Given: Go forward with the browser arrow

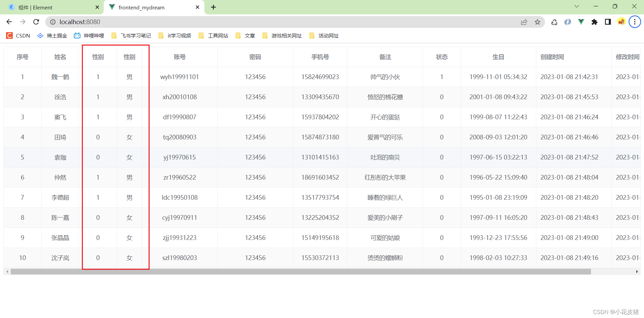Looking at the screenshot, I should 22,22.
